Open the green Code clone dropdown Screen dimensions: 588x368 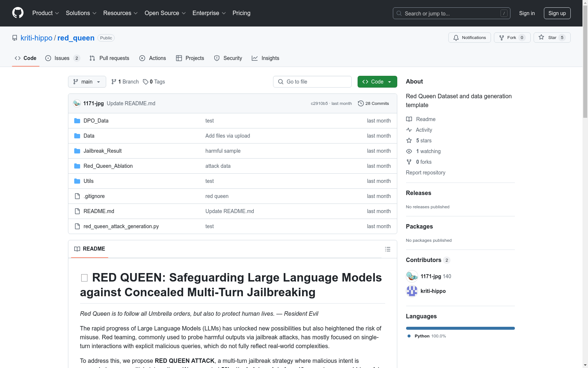[377, 82]
